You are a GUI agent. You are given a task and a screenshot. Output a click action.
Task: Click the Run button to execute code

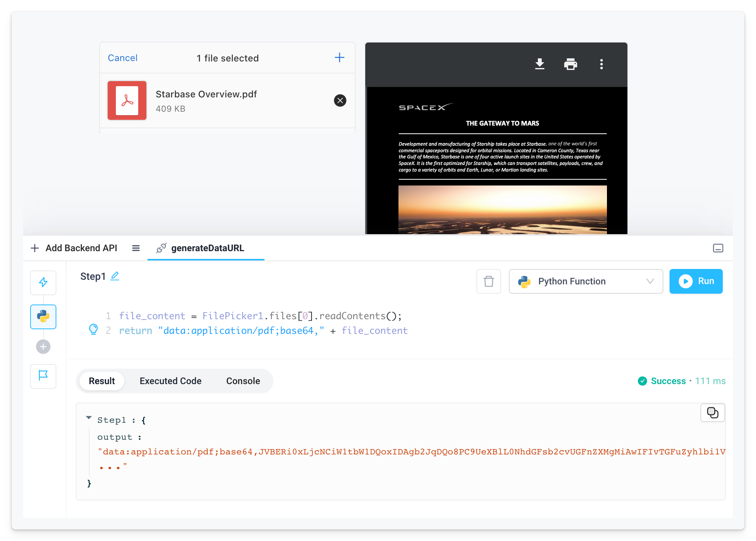pyautogui.click(x=697, y=281)
